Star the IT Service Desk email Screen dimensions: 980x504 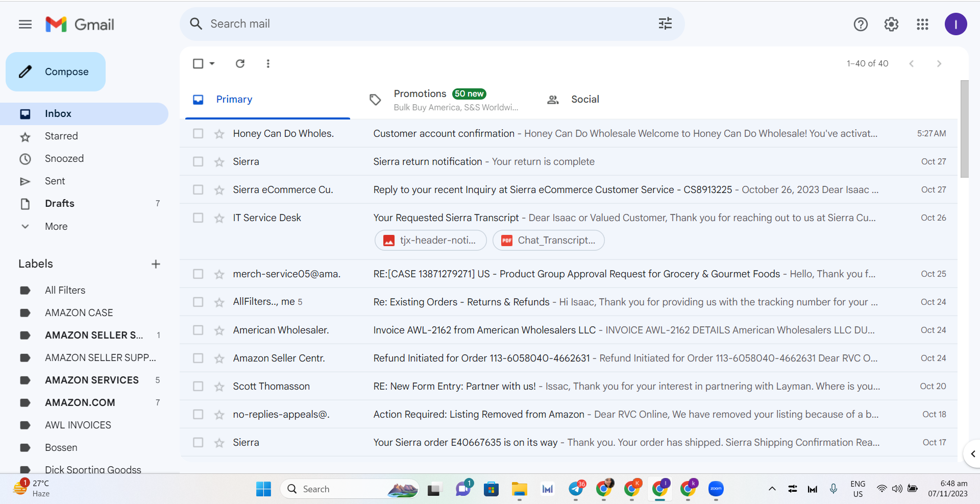click(219, 218)
